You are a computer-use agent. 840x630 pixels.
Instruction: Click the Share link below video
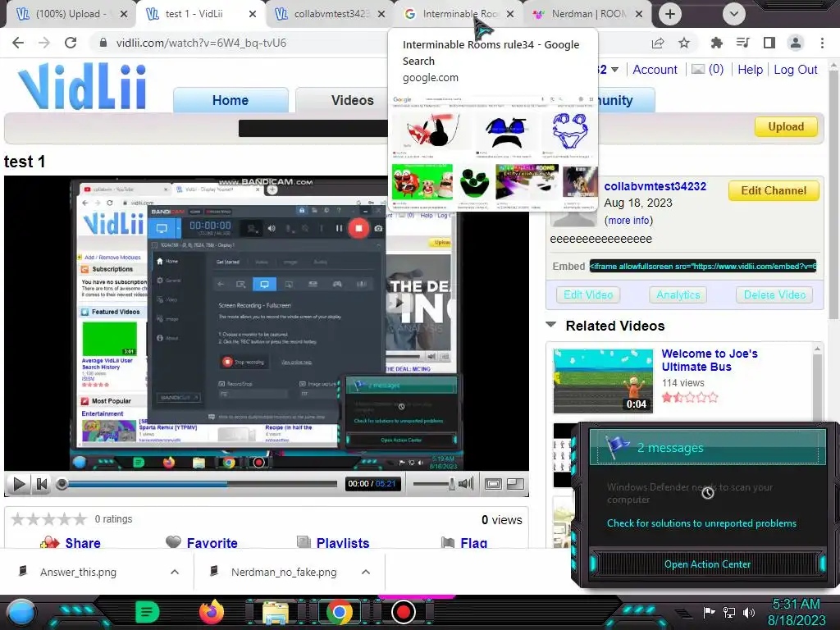[83, 543]
